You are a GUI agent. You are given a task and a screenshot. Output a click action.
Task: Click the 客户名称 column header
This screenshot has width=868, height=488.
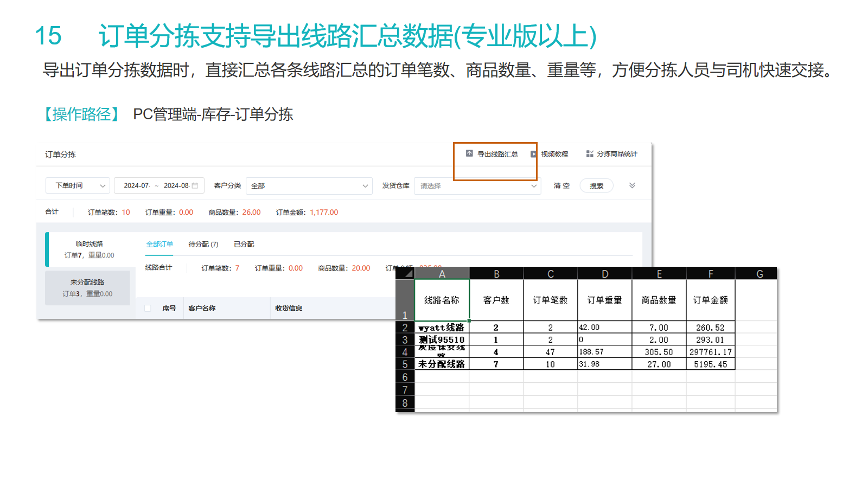202,309
